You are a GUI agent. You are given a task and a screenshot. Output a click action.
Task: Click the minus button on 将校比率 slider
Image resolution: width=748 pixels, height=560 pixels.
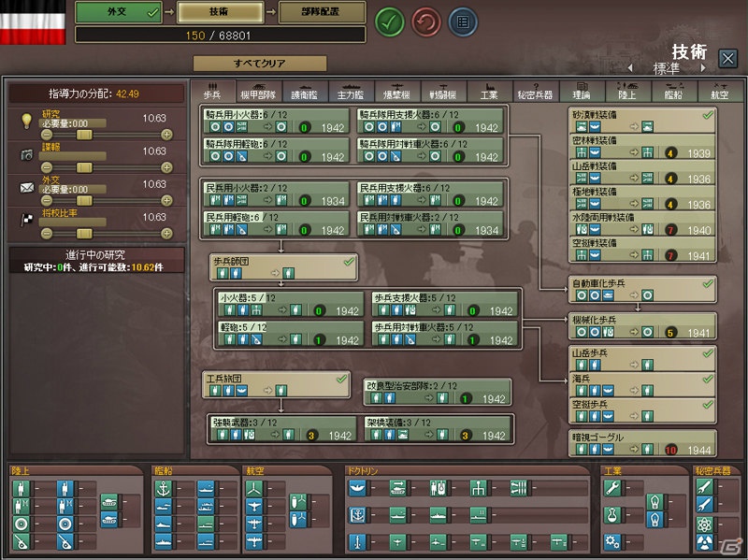click(x=47, y=233)
